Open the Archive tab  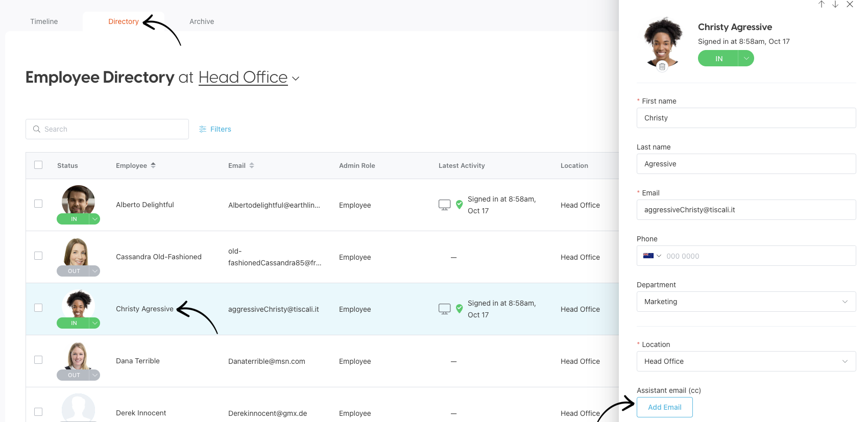tap(202, 21)
